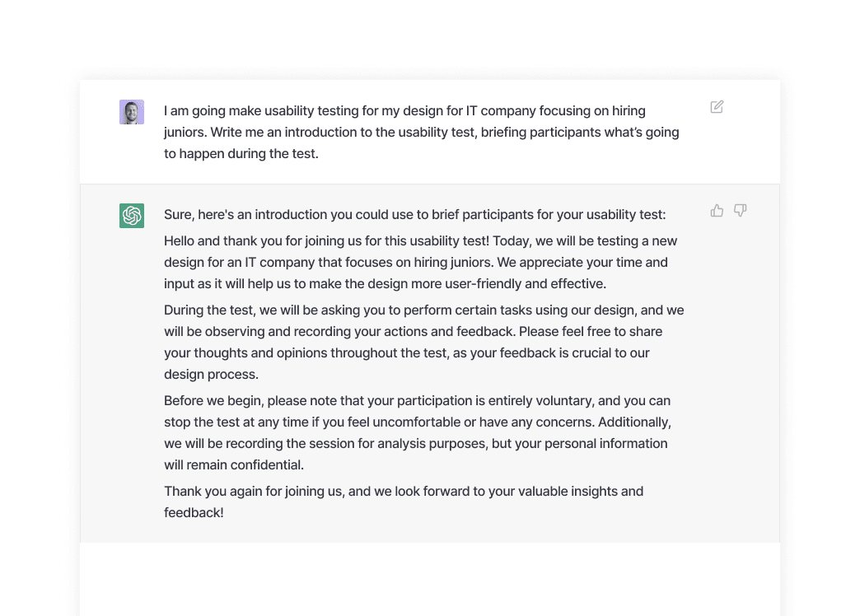The width and height of the screenshot is (860, 616).
Task: Click the word 'feedback!' at response end
Action: pos(194,513)
